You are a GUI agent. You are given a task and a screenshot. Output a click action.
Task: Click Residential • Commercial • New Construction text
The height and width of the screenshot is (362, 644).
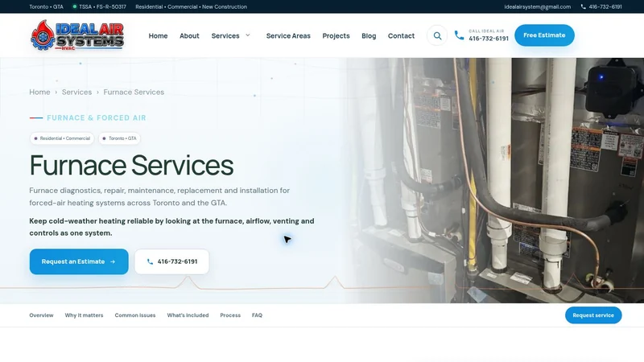(191, 6)
